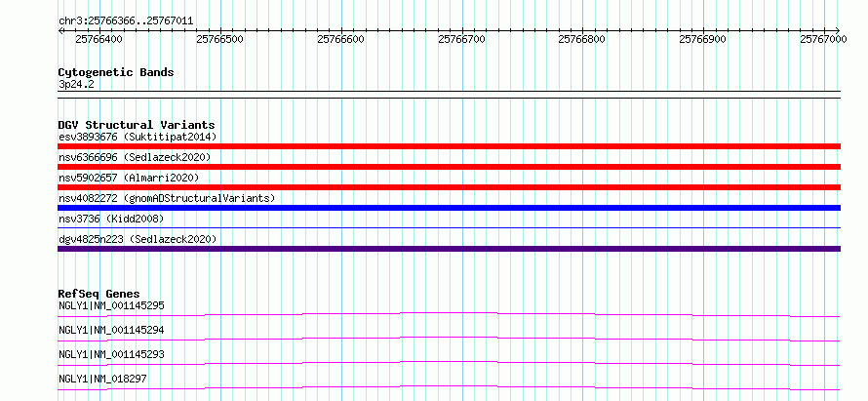Click the thick blue bar of nsv4082272
This screenshot has height=401, width=868.
pos(449,208)
